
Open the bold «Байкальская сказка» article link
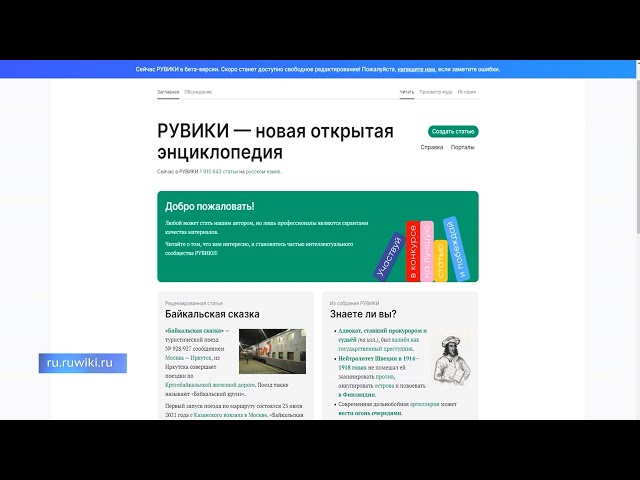pos(194,331)
